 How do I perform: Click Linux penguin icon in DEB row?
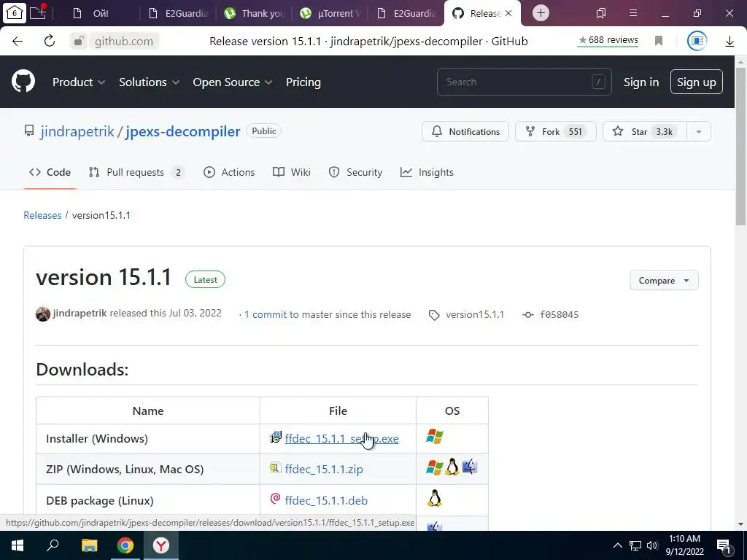pyautogui.click(x=435, y=498)
